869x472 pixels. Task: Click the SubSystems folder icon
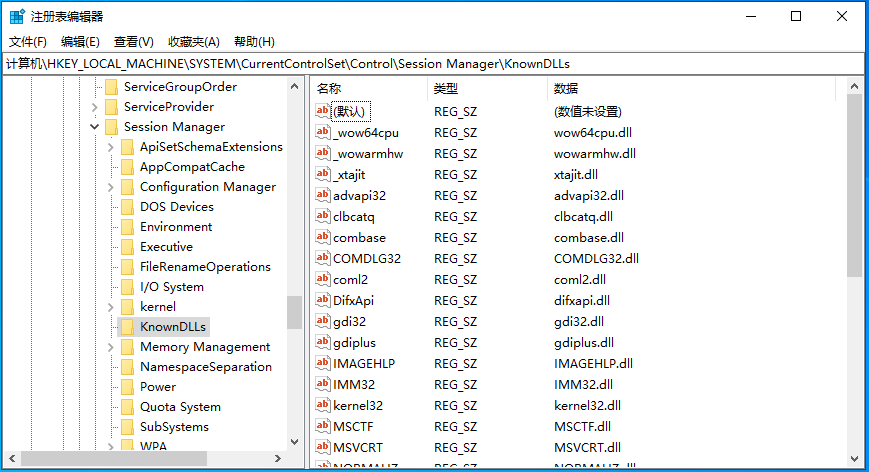click(127, 427)
